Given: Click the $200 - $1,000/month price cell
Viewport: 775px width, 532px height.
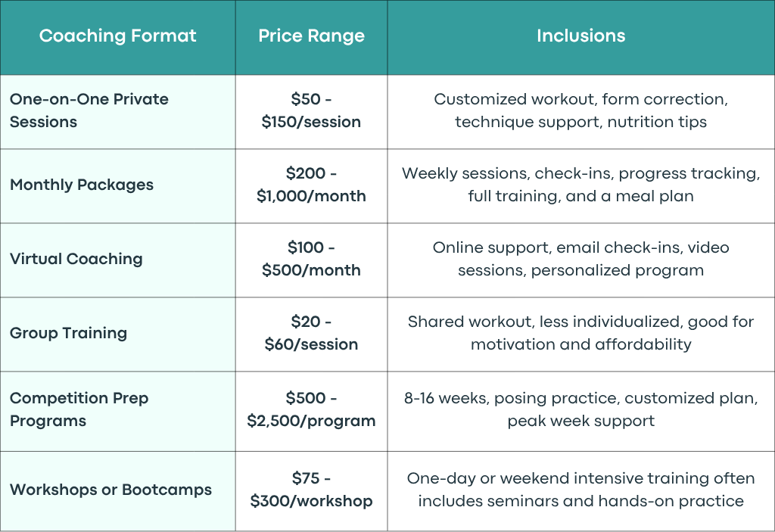Looking at the screenshot, I should pyautogui.click(x=311, y=185).
